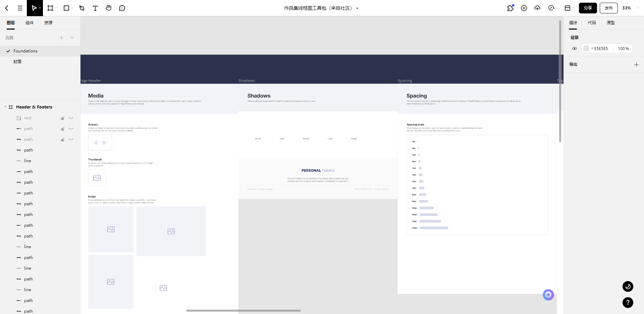Screen dimensions: 644x314
Task: Click the Spacing scale heading
Action: pos(415,125)
